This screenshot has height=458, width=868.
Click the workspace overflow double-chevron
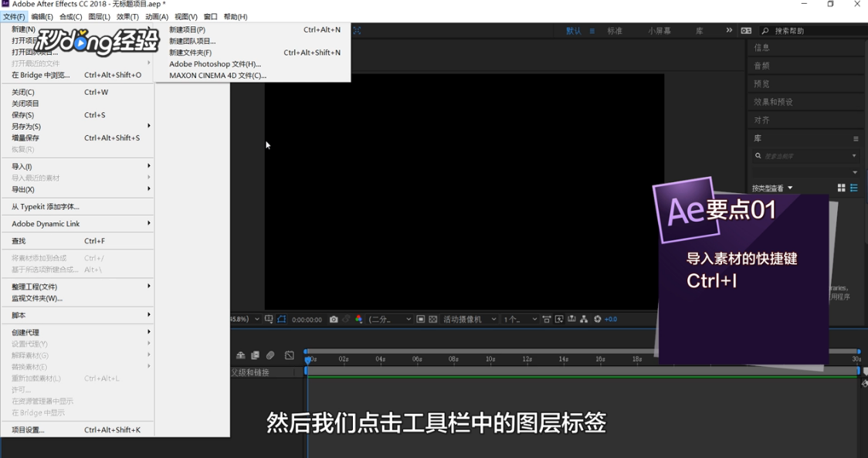[729, 30]
